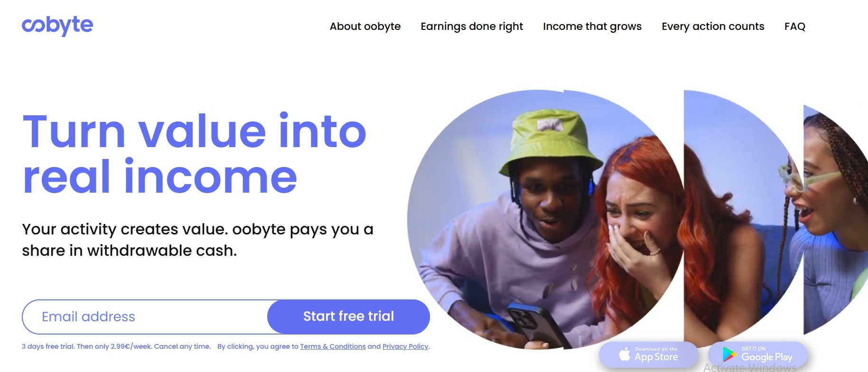Click the Apple logo on the App Store badge
This screenshot has height=372, width=868.
(x=625, y=354)
